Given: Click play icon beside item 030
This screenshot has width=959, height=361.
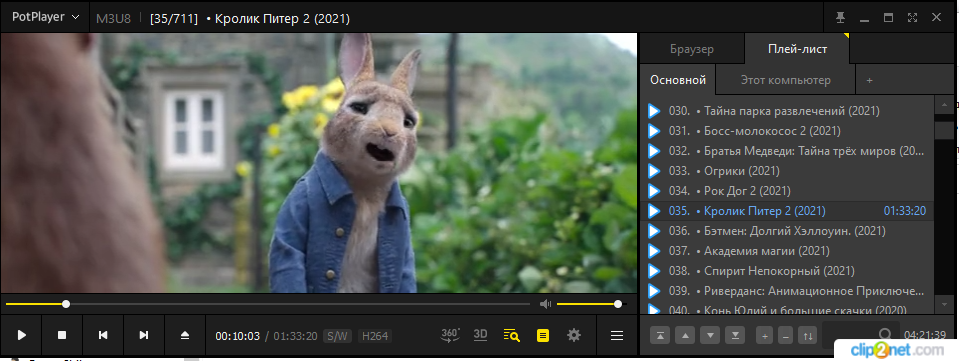Looking at the screenshot, I should tap(654, 111).
